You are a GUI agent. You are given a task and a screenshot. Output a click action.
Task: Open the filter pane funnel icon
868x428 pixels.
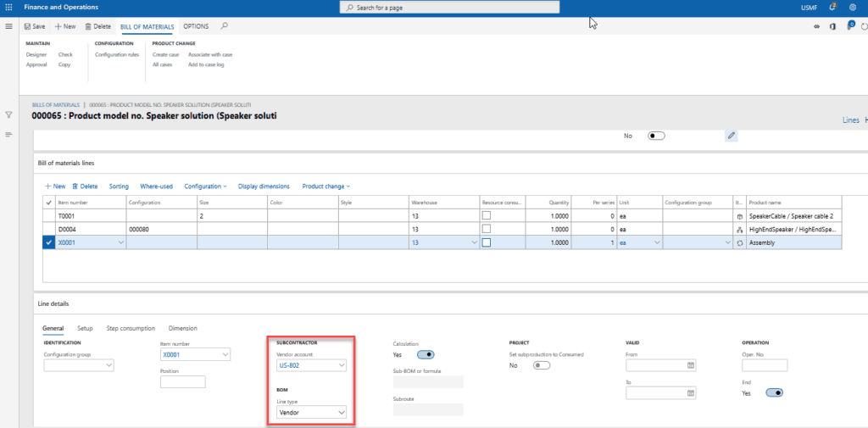pos(8,114)
